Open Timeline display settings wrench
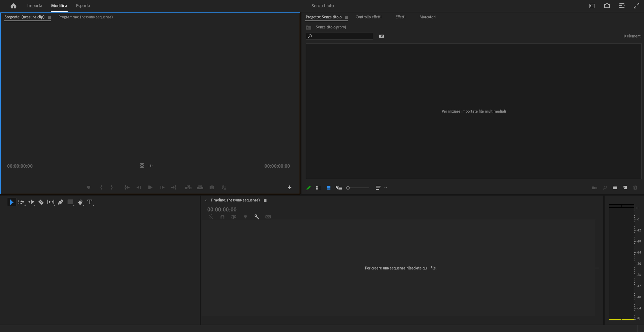The width and height of the screenshot is (644, 332). [257, 217]
